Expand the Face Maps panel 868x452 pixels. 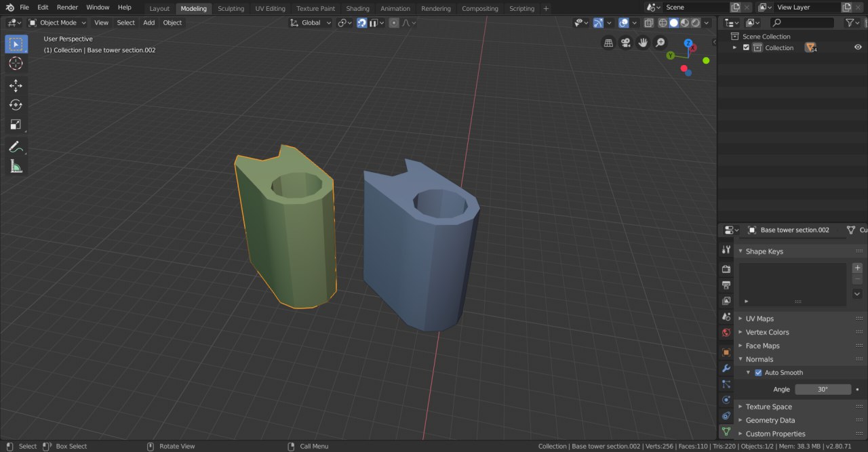[x=762, y=346]
